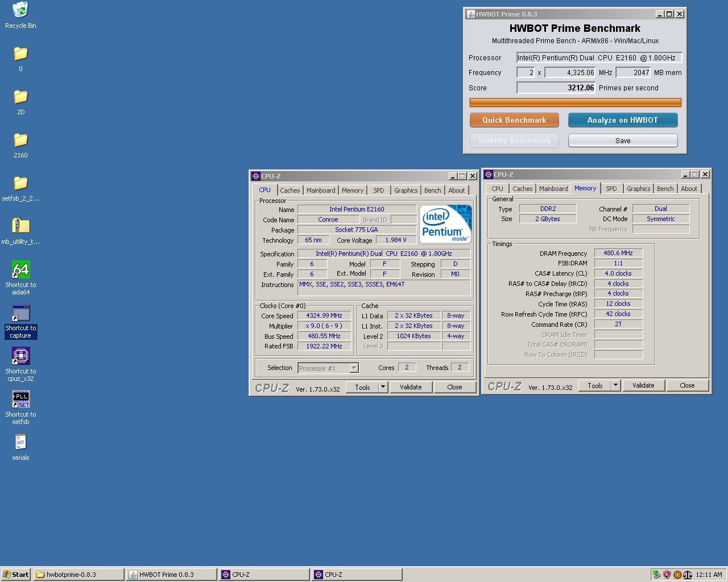The height and width of the screenshot is (582, 728).
Task: Open Tools dropdown arrow in Memory window
Action: coord(615,385)
